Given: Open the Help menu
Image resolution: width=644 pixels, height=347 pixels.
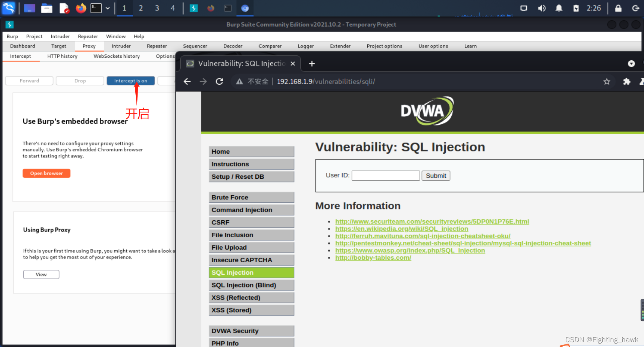Looking at the screenshot, I should [139, 36].
